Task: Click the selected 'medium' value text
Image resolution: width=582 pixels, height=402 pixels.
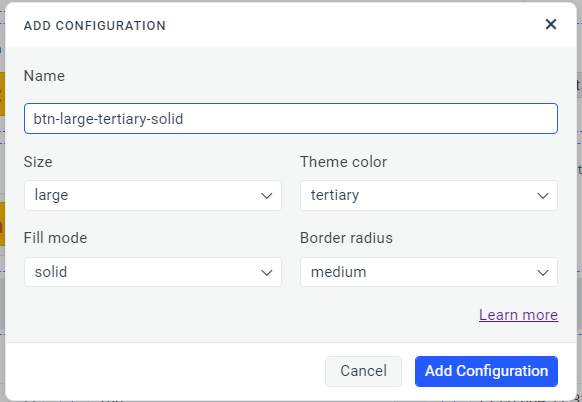Action: coord(339,272)
